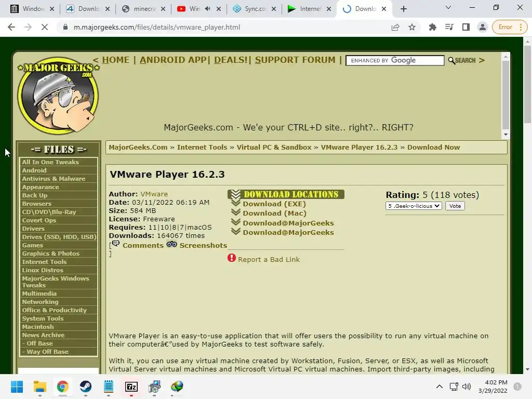Open the Drivers category in Files
Viewport: 532px width, 399px height.
33,229
